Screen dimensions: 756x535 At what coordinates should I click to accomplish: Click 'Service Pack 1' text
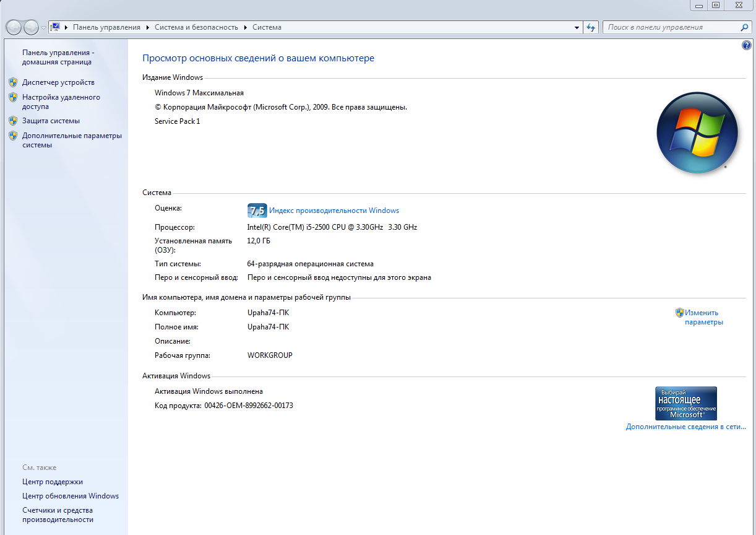178,121
